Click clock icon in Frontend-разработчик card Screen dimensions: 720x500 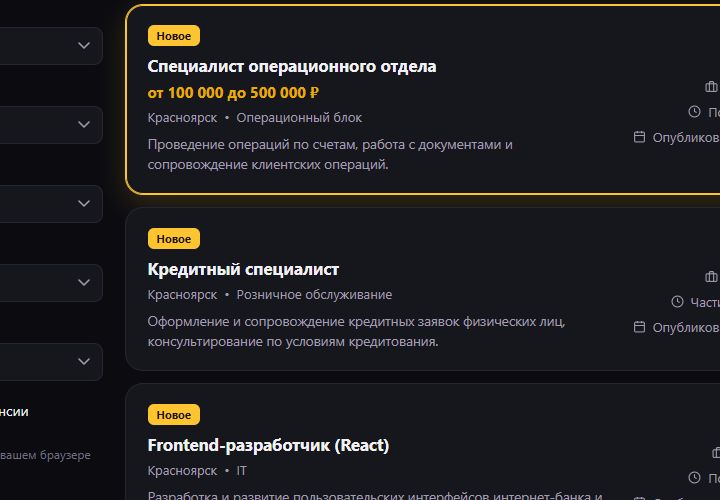(694, 478)
